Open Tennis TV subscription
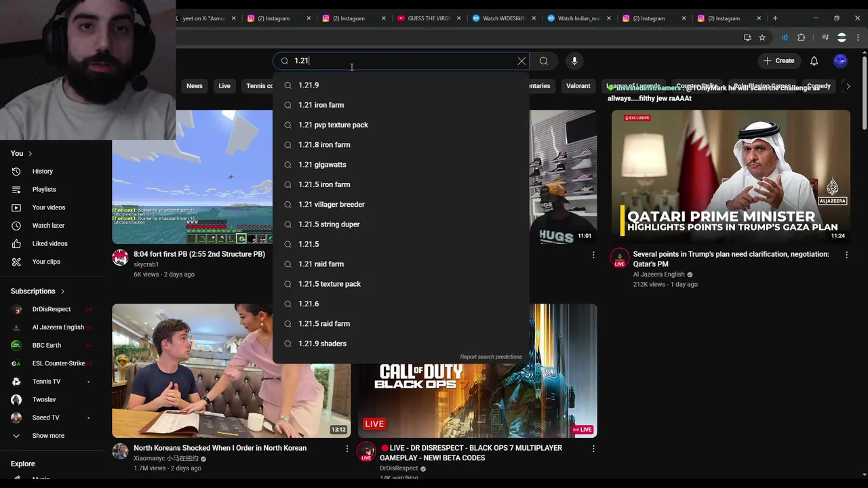Image resolution: width=868 pixels, height=488 pixels. click(x=46, y=382)
